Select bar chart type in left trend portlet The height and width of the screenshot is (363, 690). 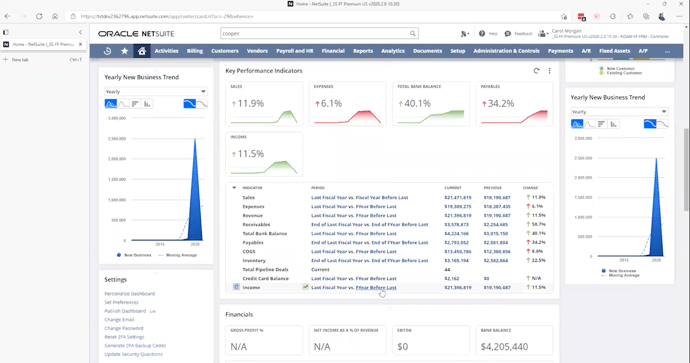(x=135, y=104)
